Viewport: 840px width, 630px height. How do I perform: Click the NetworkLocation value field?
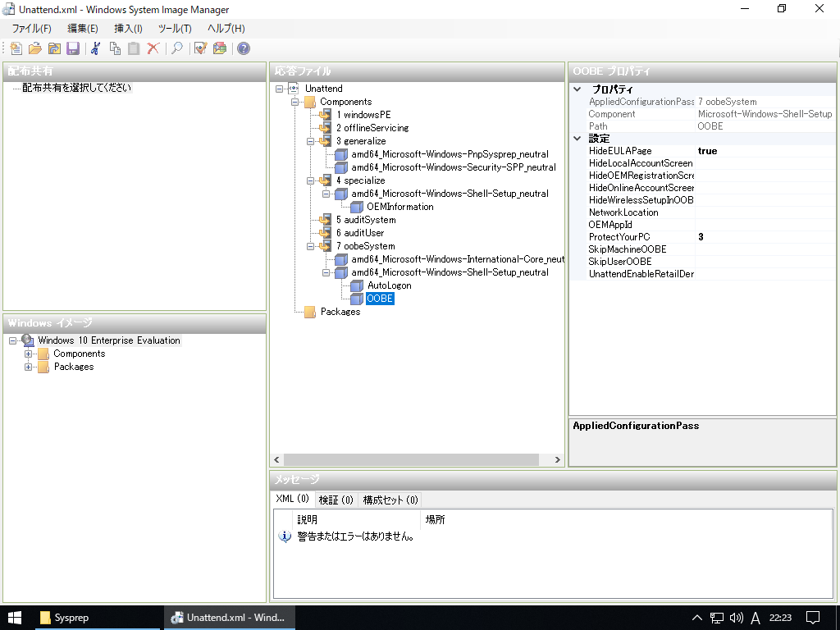(765, 212)
